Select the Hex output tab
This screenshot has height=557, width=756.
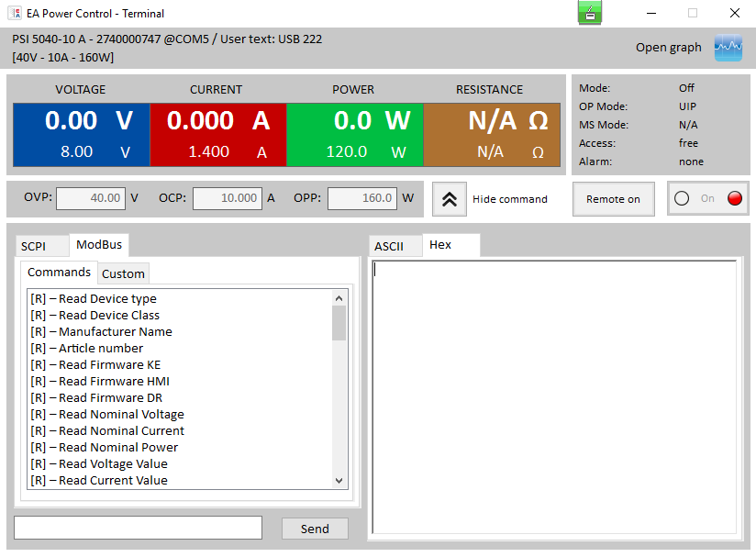click(441, 245)
